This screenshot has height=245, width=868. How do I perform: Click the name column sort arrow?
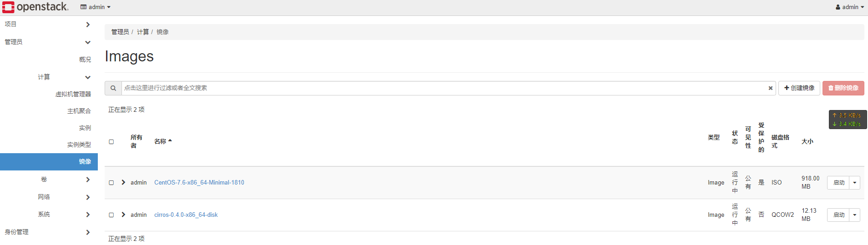click(170, 141)
